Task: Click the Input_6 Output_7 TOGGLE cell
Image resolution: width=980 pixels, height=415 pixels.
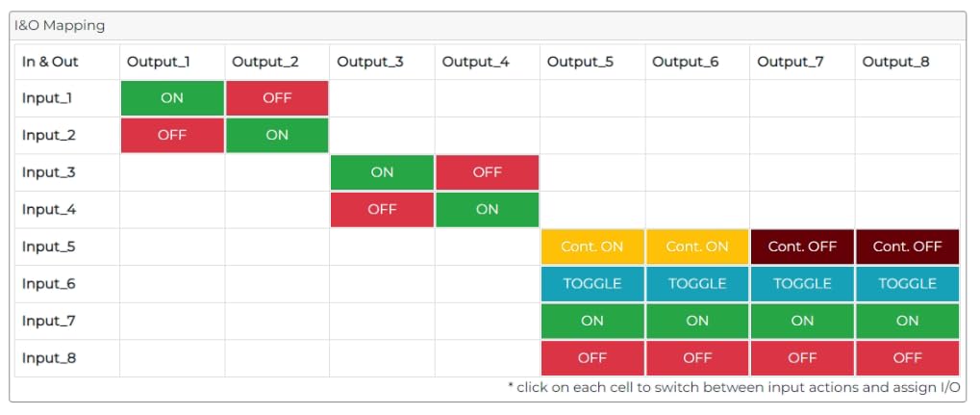Action: pyautogui.click(x=802, y=283)
